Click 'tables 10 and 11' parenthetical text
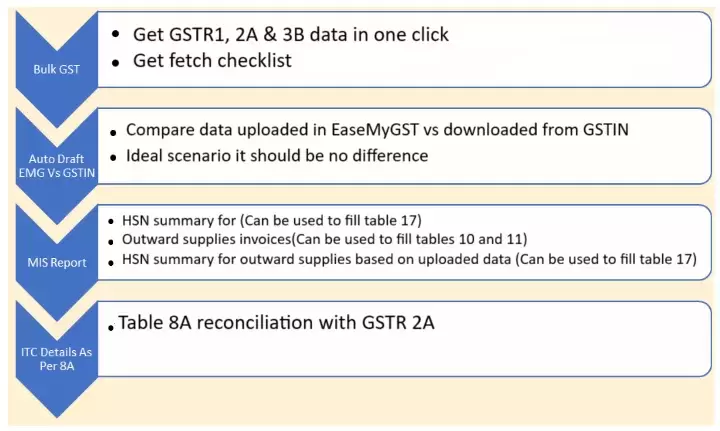Viewport: 720px width, 431px height. point(494,239)
